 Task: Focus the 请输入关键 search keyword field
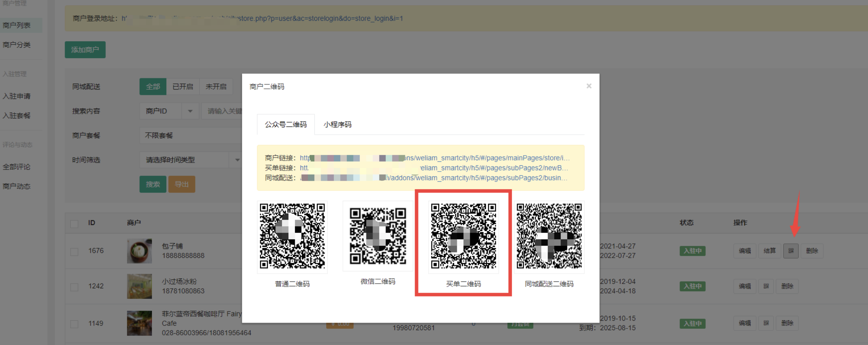click(x=222, y=111)
